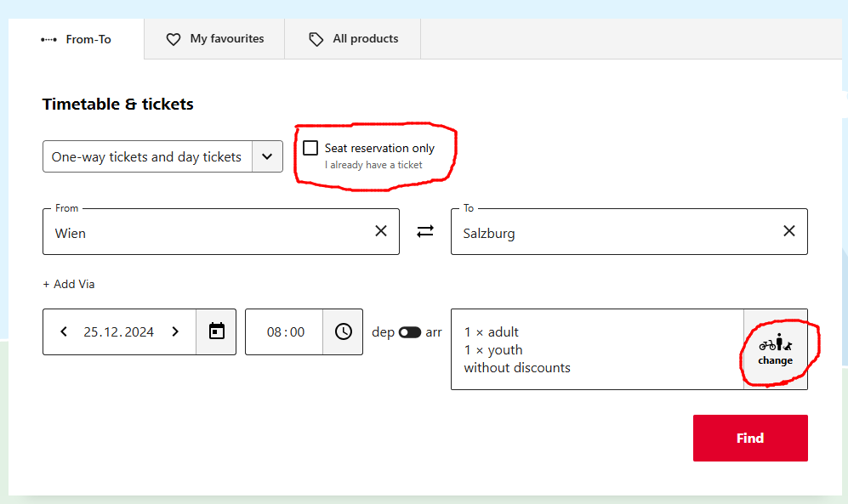This screenshot has width=848, height=504.
Task: Click the + Add Via link
Action: pyautogui.click(x=69, y=284)
